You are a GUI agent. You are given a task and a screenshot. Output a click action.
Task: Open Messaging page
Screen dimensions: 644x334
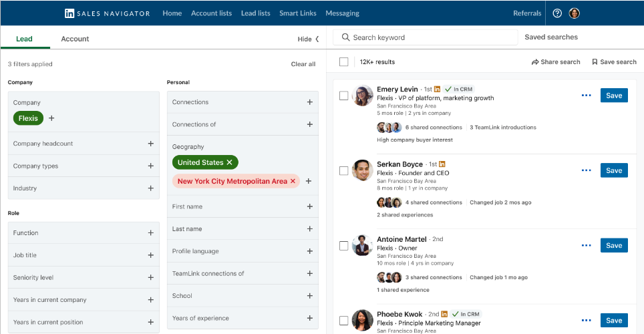[x=342, y=13]
